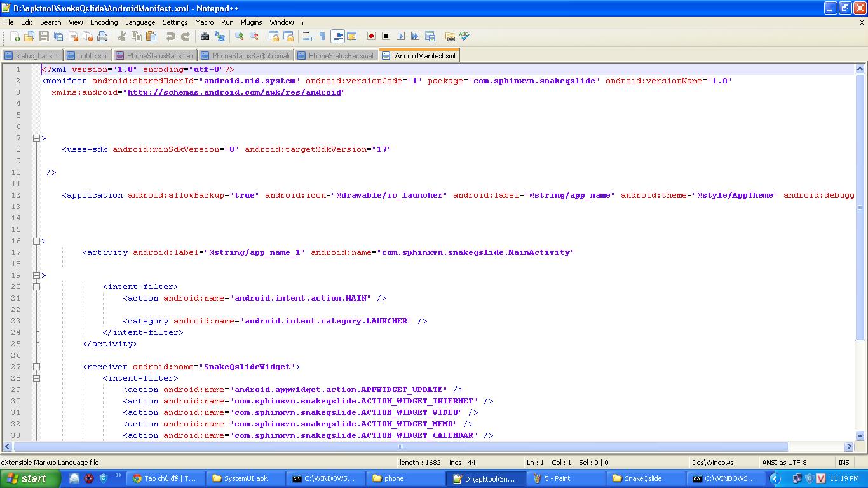868x488 pixels.
Task: Click the Windows Start button
Action: tap(30, 478)
